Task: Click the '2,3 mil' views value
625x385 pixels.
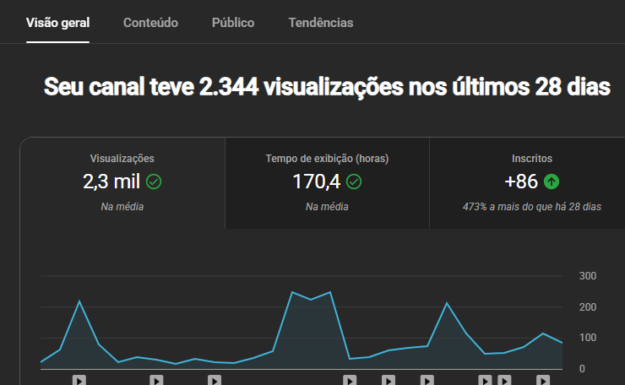Action: pos(112,182)
